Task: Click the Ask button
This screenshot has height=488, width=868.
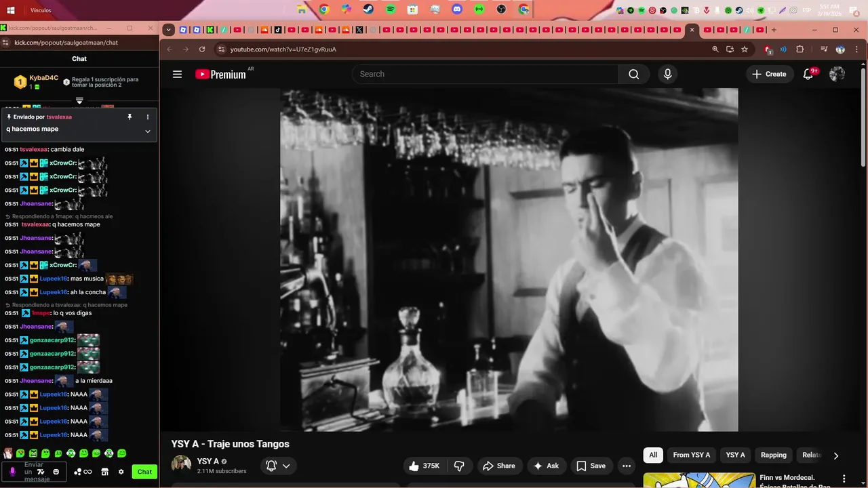Action: (546, 466)
